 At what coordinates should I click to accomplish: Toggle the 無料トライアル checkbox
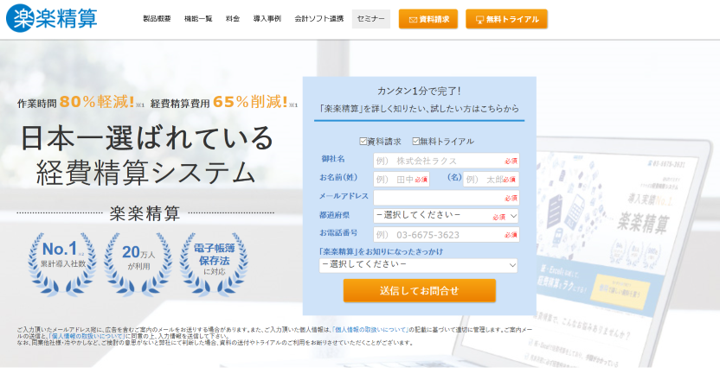point(416,141)
